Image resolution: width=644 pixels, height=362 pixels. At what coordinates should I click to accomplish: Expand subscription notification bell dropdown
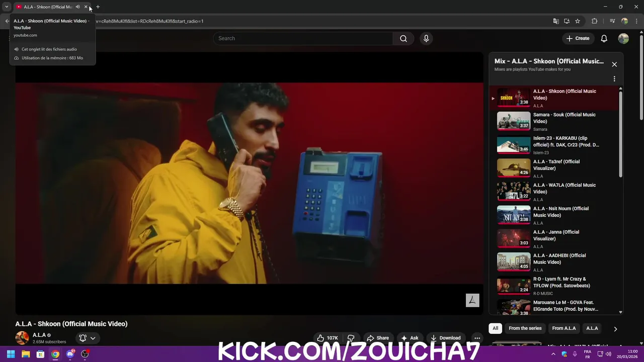tap(88, 338)
